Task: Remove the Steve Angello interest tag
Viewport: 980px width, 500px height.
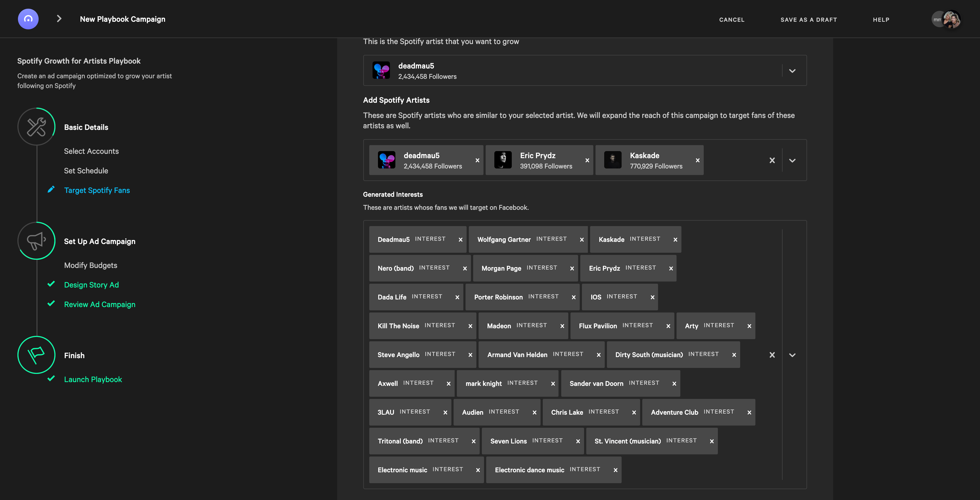Action: pos(470,355)
